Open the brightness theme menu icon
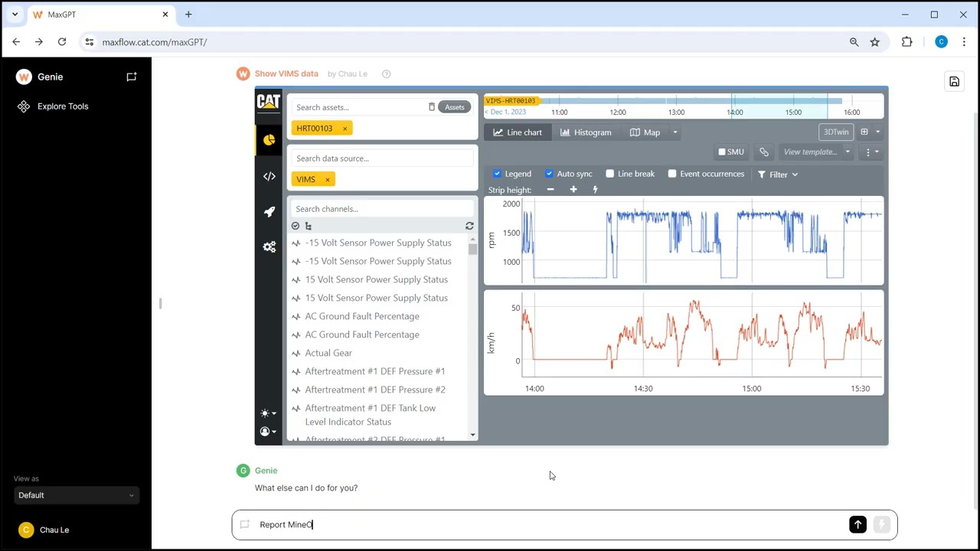This screenshot has width=980, height=551. click(x=268, y=413)
